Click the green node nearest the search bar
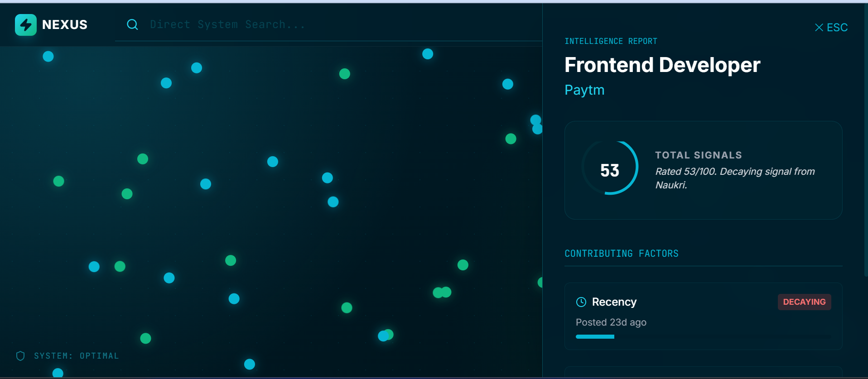The height and width of the screenshot is (379, 868). (x=345, y=74)
